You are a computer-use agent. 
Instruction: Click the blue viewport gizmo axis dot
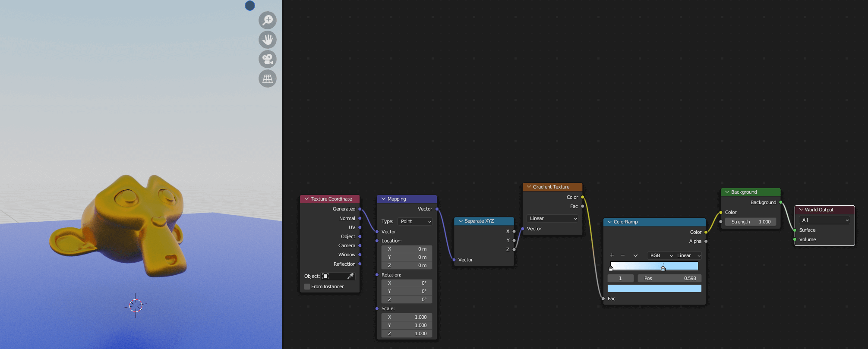tap(250, 6)
